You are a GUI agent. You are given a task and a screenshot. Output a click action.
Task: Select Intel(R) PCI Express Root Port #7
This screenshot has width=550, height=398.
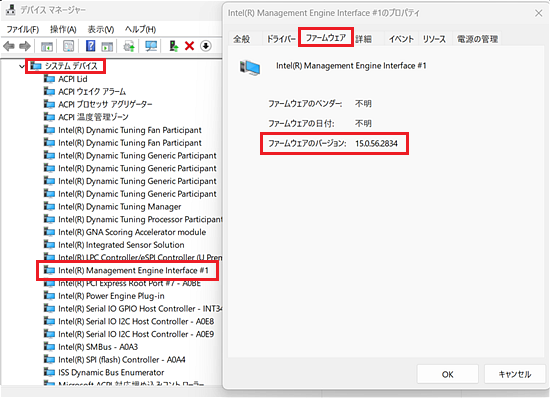click(x=129, y=283)
